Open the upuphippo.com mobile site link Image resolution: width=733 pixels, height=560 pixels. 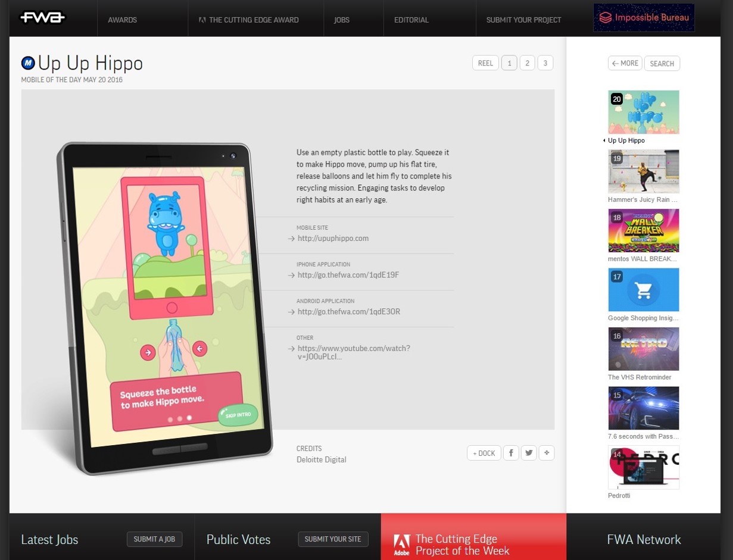pyautogui.click(x=333, y=238)
